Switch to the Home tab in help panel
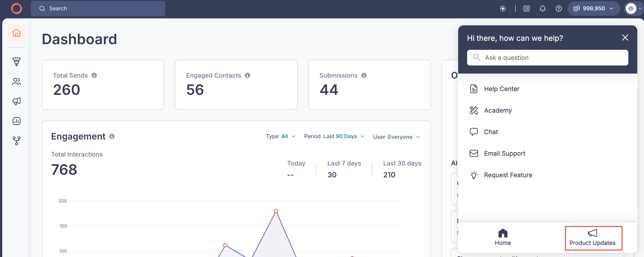The image size is (644, 257). (x=503, y=237)
